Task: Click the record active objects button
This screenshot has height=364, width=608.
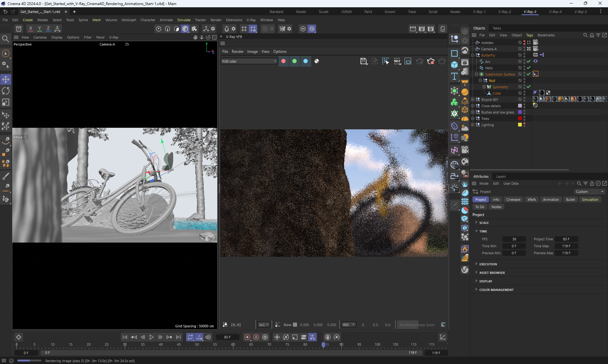Action: point(247,337)
